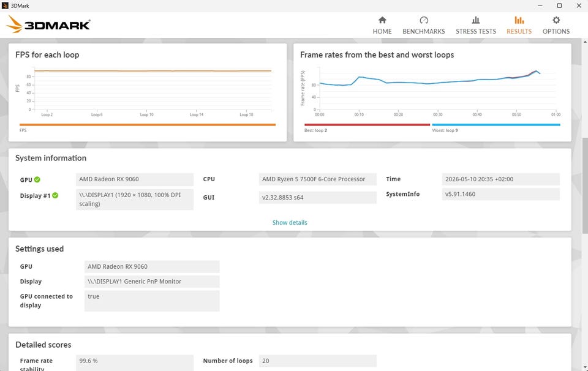Go to the BENCHMARKS tab label
This screenshot has height=371, width=588.
424,31
